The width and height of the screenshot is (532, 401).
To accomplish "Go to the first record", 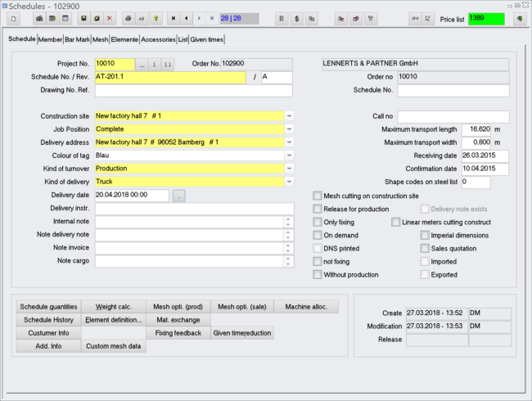I will pyautogui.click(x=173, y=18).
